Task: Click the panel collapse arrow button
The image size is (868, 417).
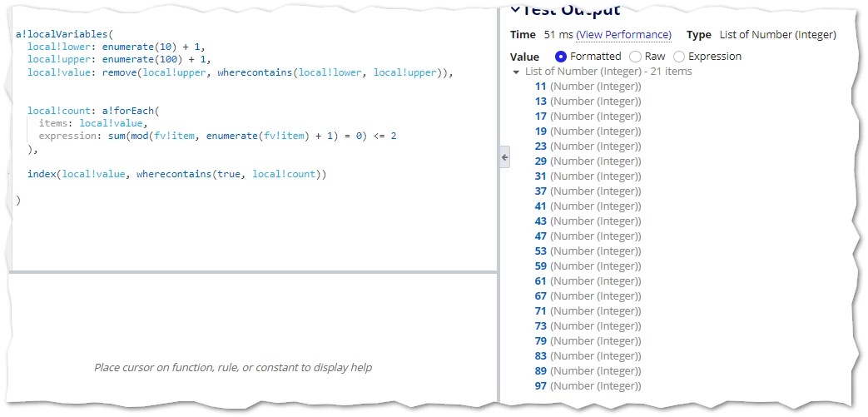Action: tap(504, 157)
